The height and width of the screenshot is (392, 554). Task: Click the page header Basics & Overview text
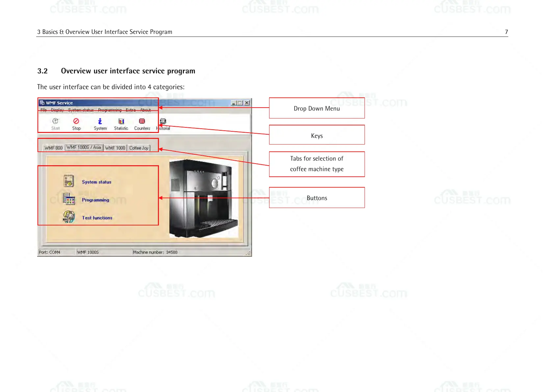[x=105, y=32]
